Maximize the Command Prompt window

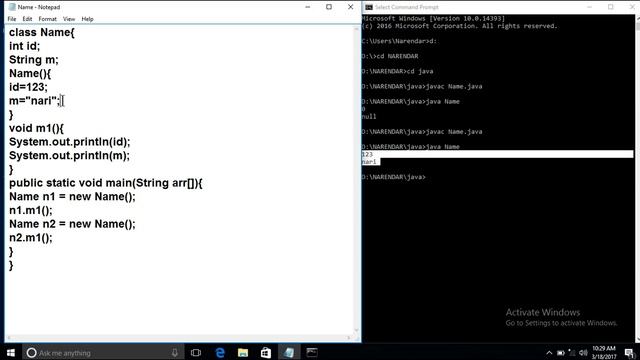click(611, 7)
